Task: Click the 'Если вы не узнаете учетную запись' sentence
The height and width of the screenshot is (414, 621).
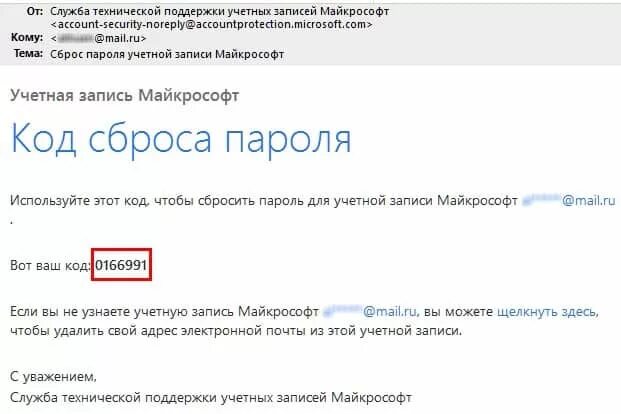Action: pos(164,312)
